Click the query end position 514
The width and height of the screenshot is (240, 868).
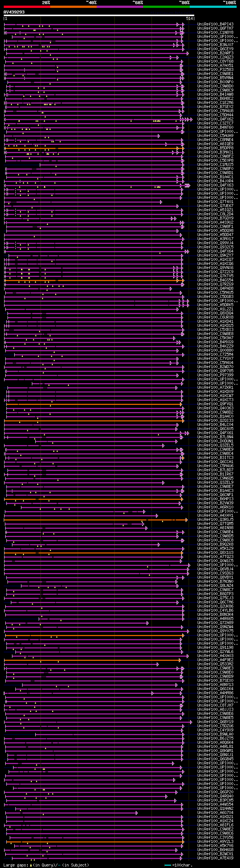coord(189,18)
